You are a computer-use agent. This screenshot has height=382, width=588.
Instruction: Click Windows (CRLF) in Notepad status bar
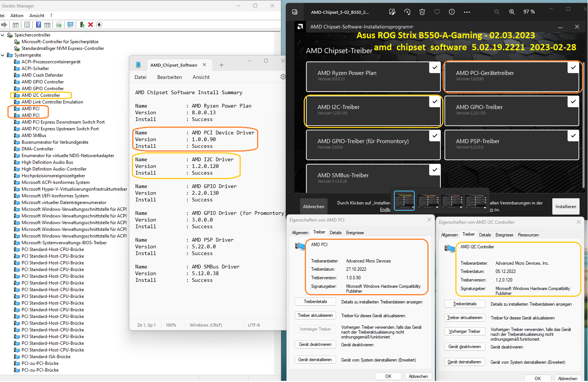pyautogui.click(x=206, y=325)
